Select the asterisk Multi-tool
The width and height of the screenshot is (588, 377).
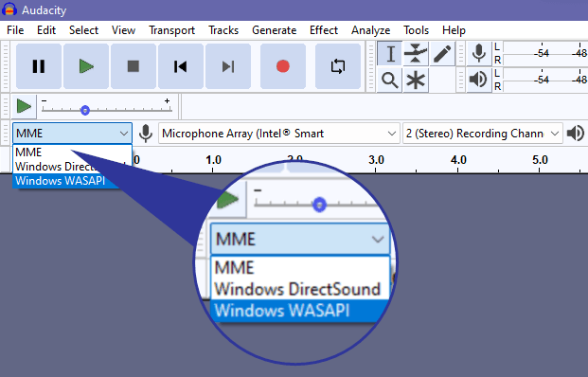[416, 80]
